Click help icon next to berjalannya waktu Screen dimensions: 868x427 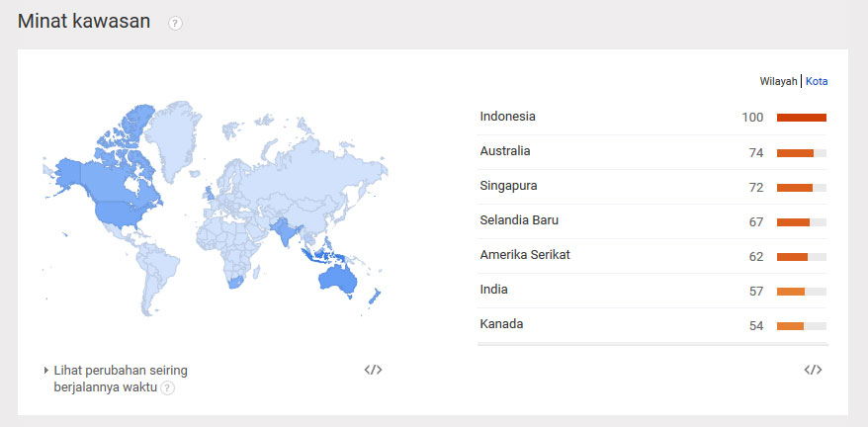pos(167,388)
